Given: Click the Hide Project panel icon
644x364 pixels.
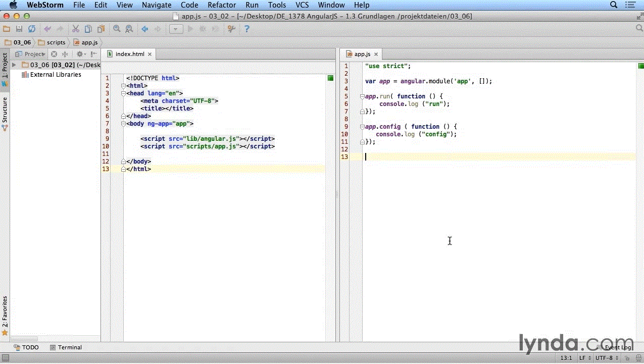Looking at the screenshot, I should point(94,54).
